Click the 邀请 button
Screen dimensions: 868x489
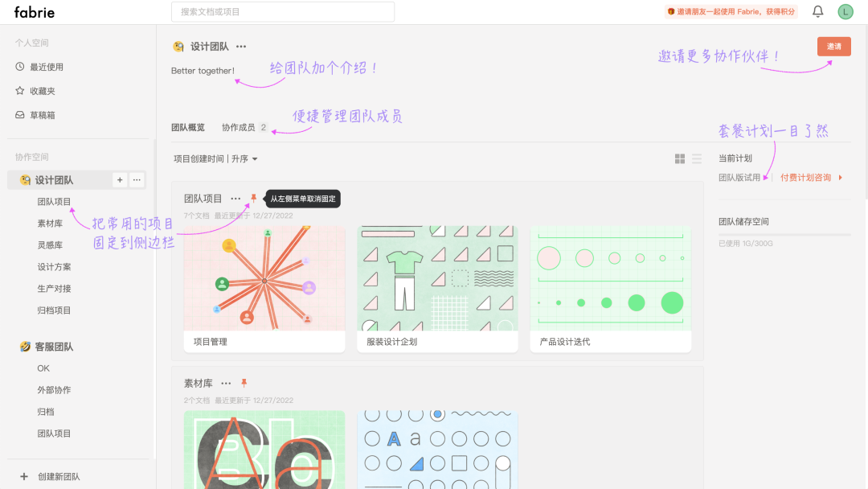[833, 47]
